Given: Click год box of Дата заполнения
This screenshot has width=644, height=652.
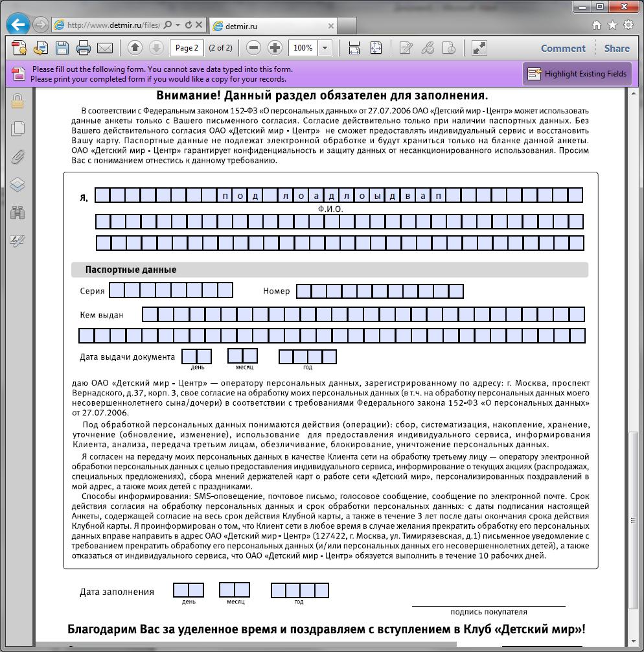Looking at the screenshot, I should 300,590.
